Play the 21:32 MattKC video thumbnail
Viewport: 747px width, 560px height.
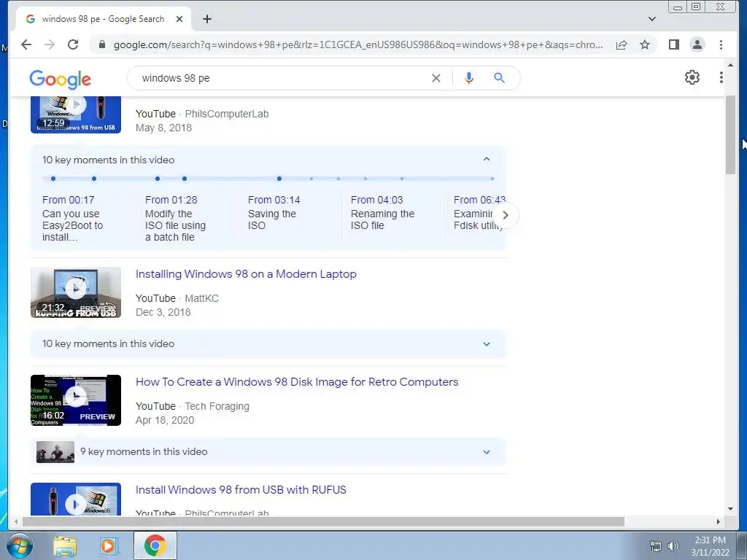coord(76,292)
